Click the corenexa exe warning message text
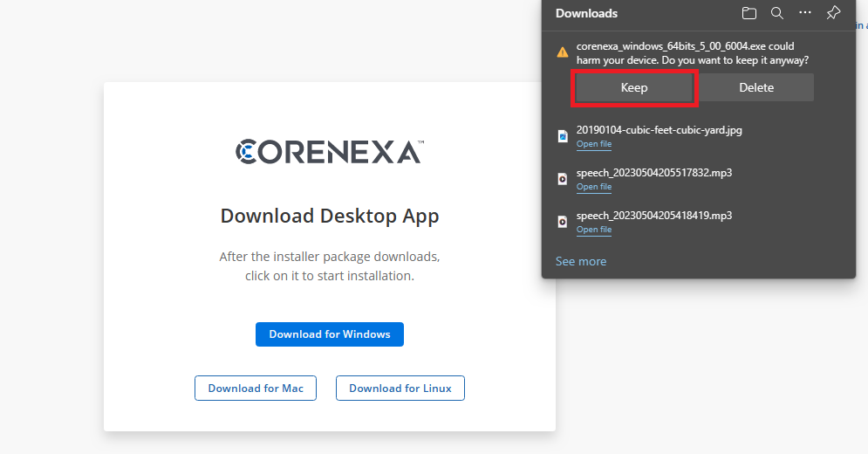This screenshot has height=454, width=868. [692, 53]
